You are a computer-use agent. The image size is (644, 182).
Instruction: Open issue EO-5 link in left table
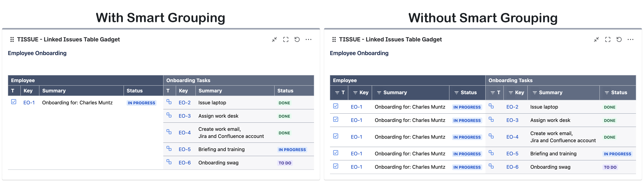tap(184, 149)
